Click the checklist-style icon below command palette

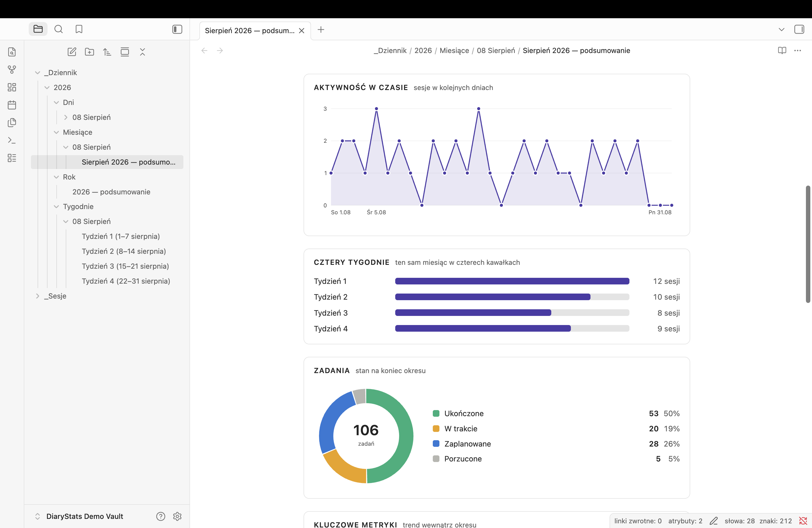coord(12,158)
